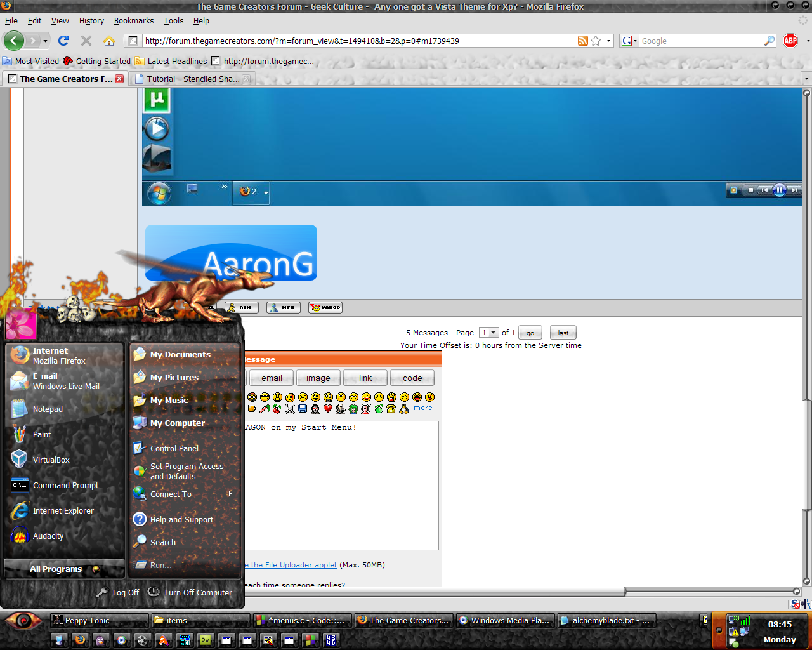The image size is (812, 650).
Task: Open the File Uploader applet link
Action: (292, 565)
